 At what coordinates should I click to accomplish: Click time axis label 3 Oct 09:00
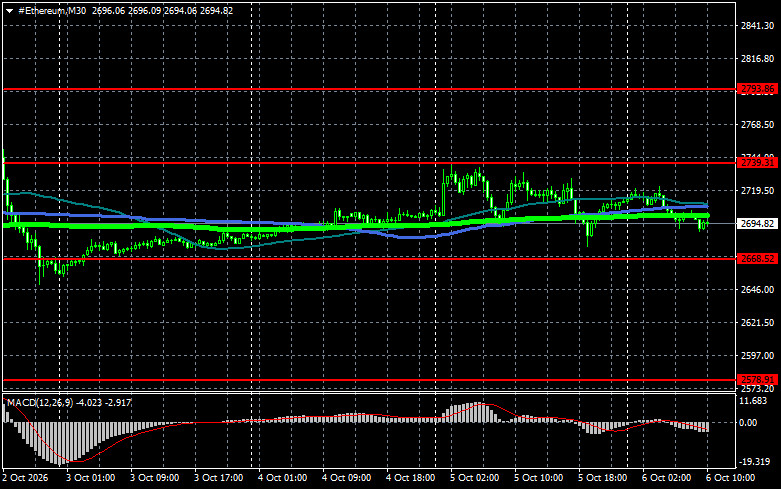(x=154, y=478)
